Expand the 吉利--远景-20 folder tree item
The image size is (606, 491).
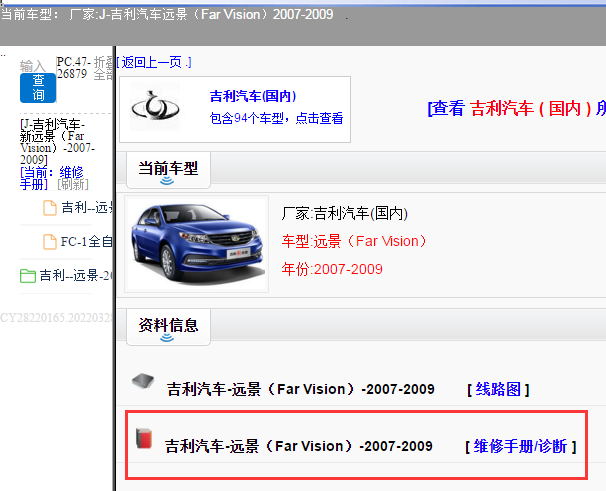(76, 276)
